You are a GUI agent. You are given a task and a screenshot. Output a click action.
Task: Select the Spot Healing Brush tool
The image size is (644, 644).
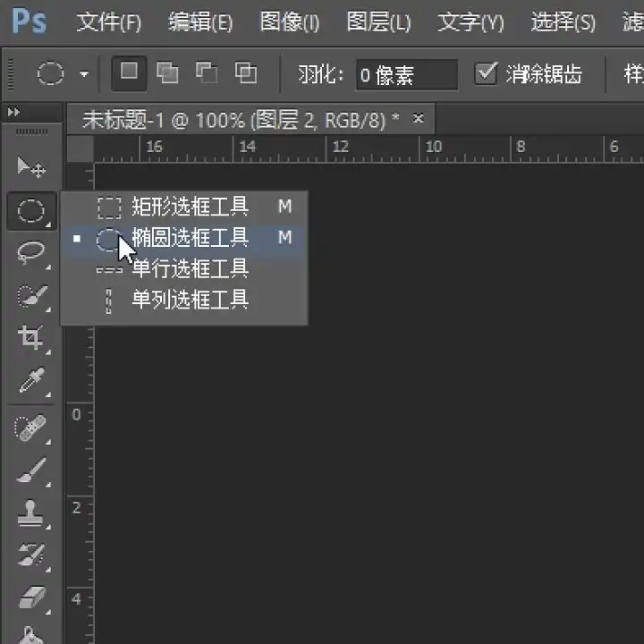(x=30, y=428)
